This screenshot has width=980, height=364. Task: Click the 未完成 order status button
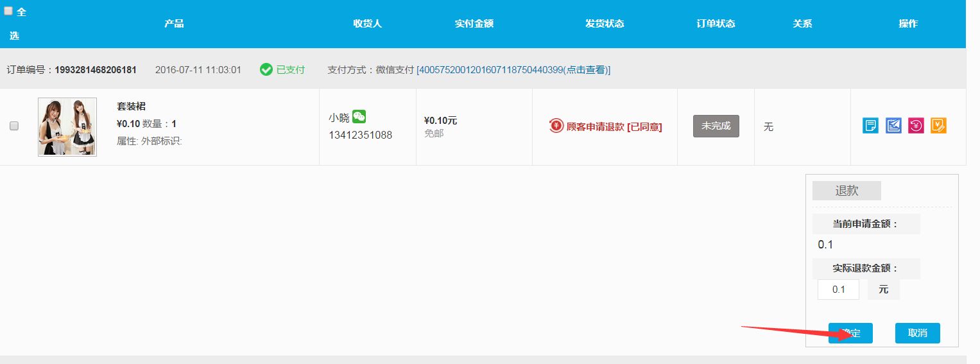coord(716,126)
